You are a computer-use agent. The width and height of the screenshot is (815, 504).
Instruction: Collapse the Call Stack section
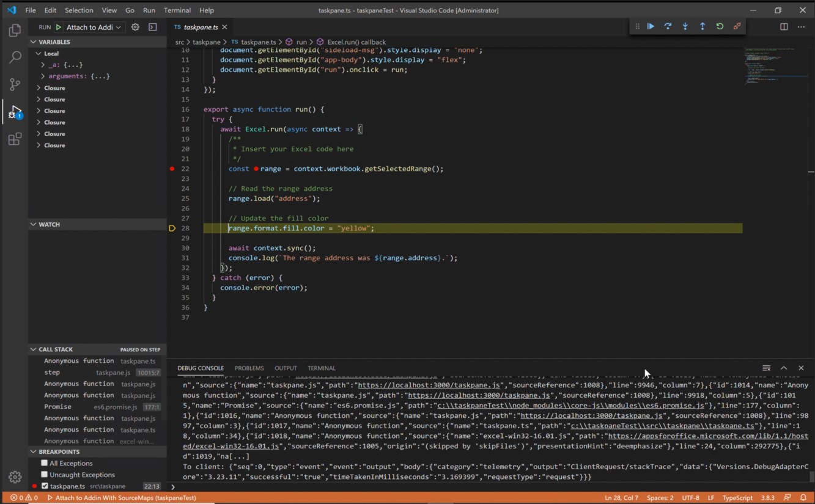[x=34, y=349]
